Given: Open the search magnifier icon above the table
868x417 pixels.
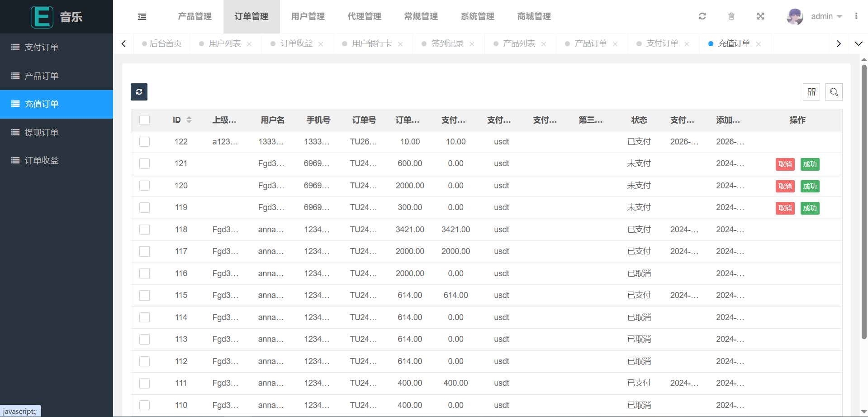Looking at the screenshot, I should coord(834,92).
